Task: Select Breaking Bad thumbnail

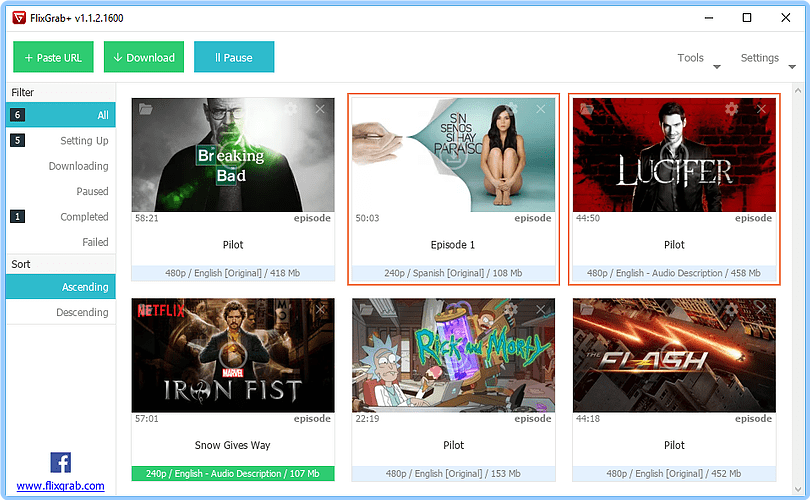Action: [233, 155]
